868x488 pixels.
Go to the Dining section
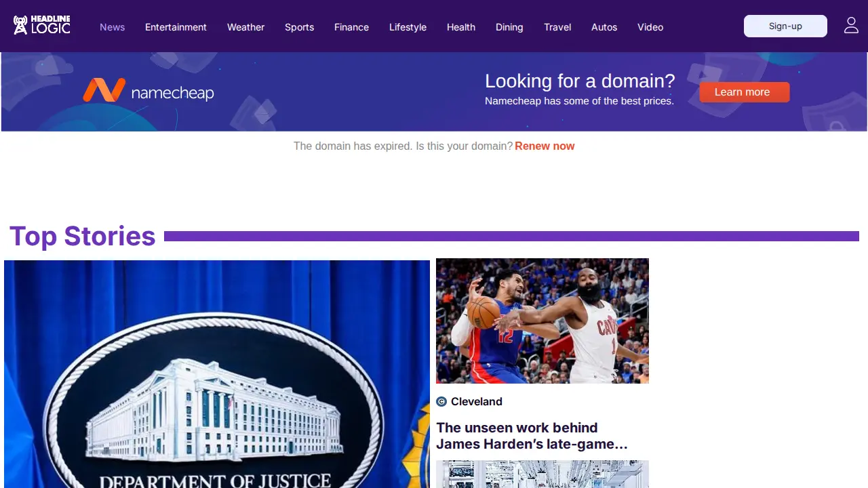pyautogui.click(x=509, y=27)
